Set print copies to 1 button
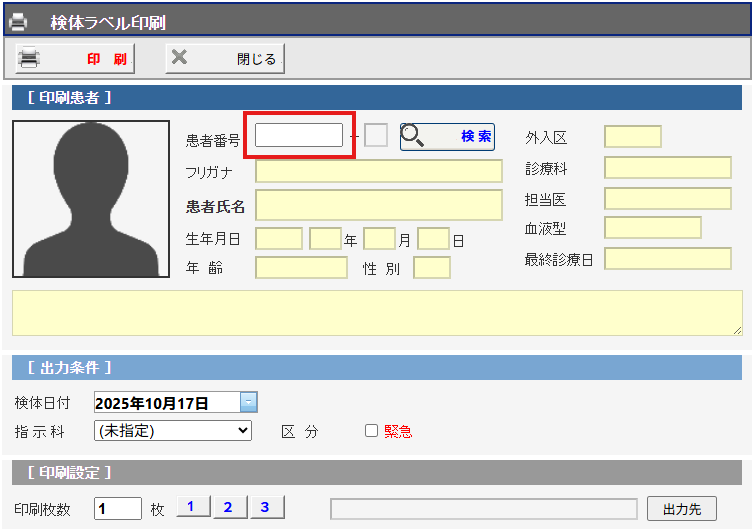752x529 pixels. tap(191, 508)
